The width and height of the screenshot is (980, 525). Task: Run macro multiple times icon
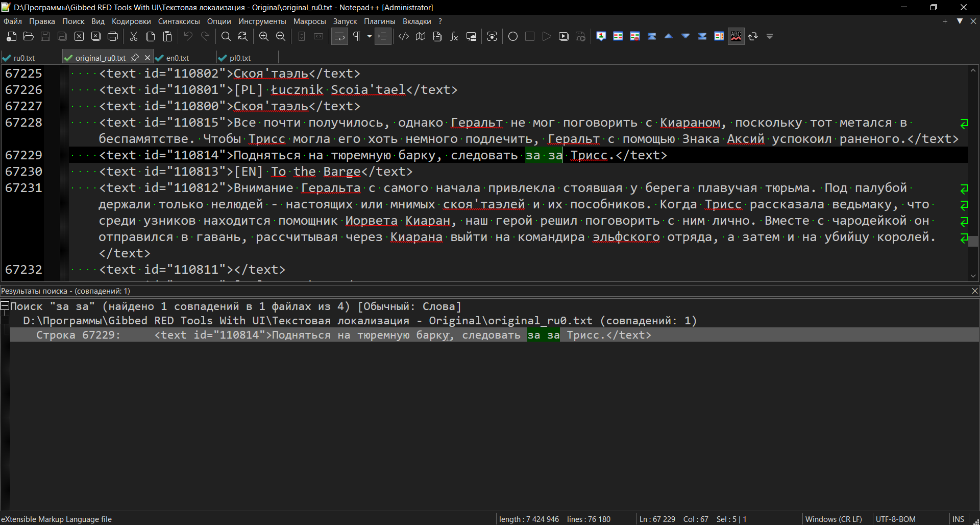point(563,36)
